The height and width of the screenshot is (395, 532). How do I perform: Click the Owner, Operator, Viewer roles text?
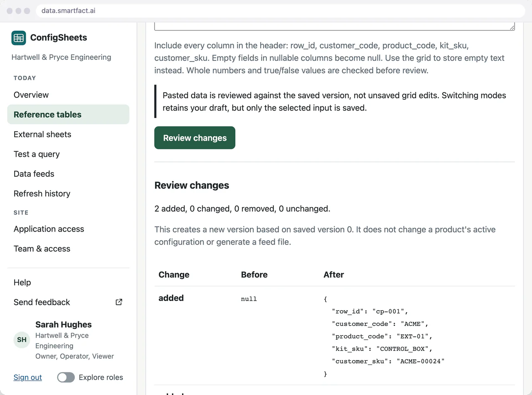[x=75, y=356]
